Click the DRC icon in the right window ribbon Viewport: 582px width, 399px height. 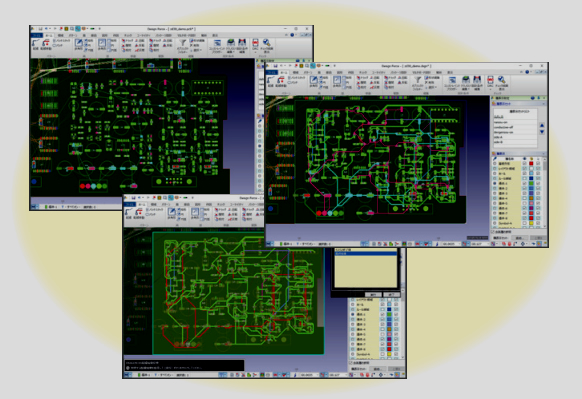pos(490,80)
